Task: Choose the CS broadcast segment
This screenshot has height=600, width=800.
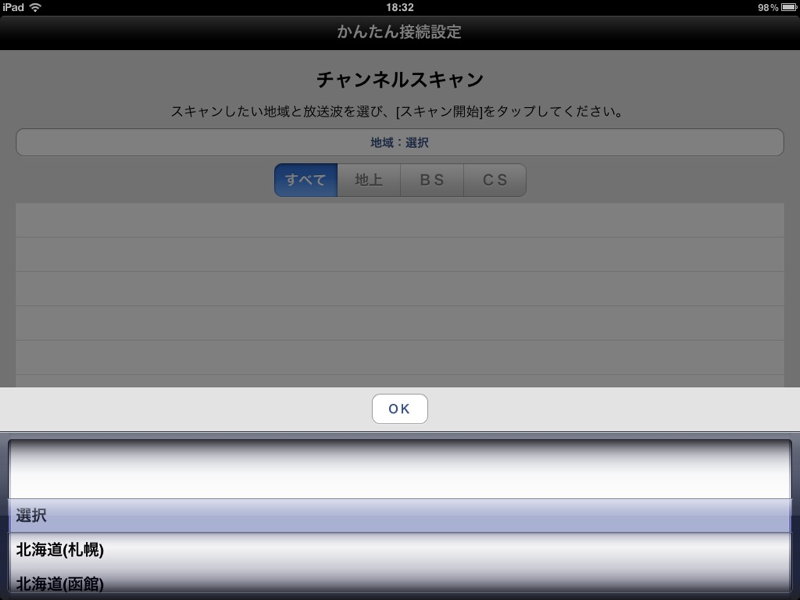Action: pyautogui.click(x=494, y=180)
